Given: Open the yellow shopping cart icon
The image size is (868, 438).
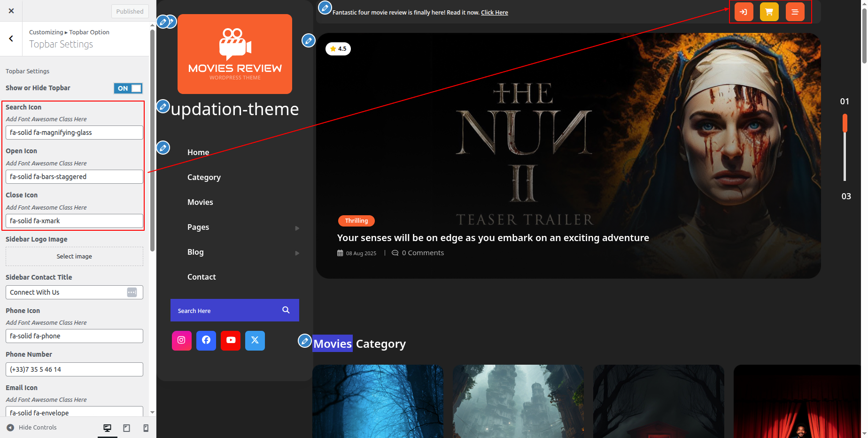Looking at the screenshot, I should point(769,12).
